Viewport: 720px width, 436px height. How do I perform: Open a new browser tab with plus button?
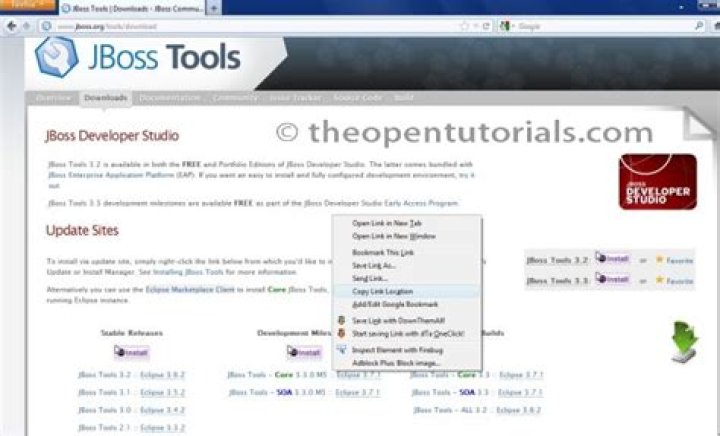click(x=214, y=8)
